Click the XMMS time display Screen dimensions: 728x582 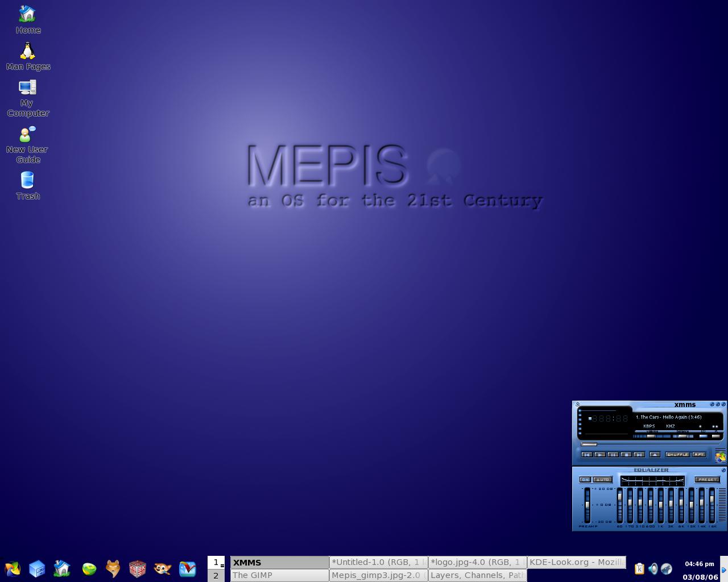coord(608,418)
